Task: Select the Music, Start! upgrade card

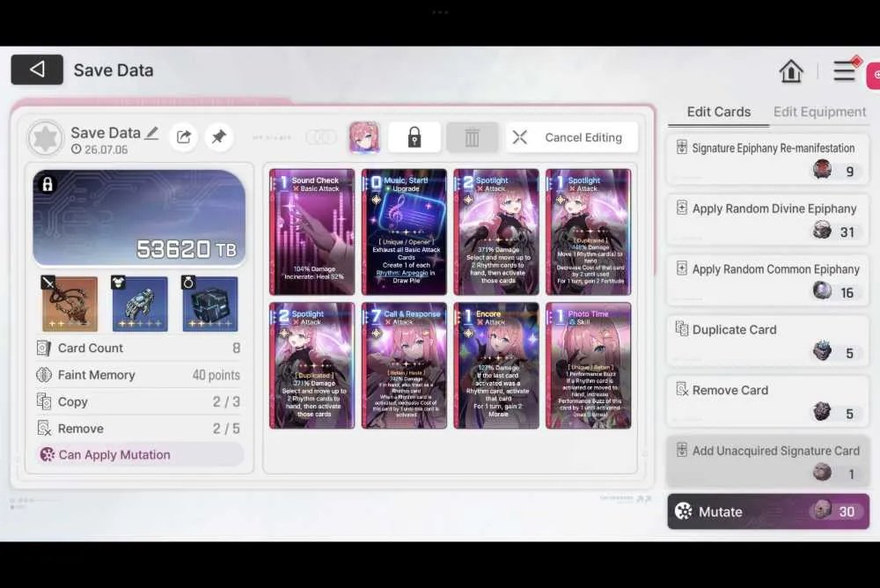Action: [404, 232]
